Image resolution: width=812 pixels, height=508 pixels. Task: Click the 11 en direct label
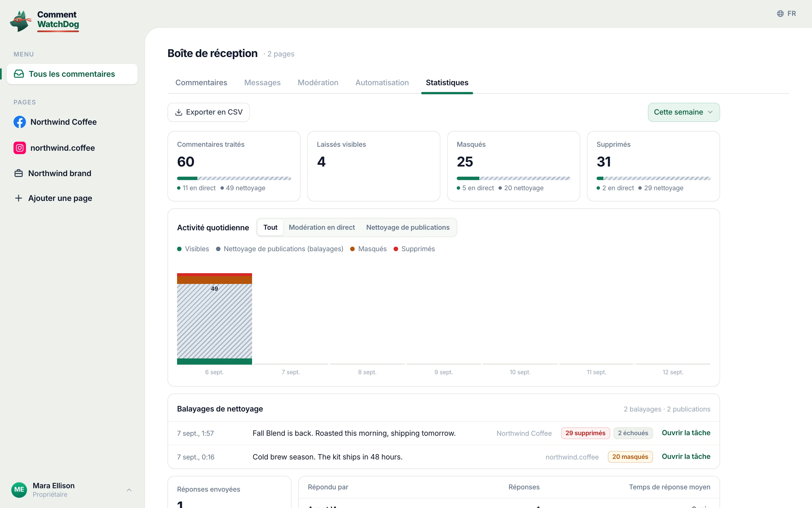pos(196,188)
